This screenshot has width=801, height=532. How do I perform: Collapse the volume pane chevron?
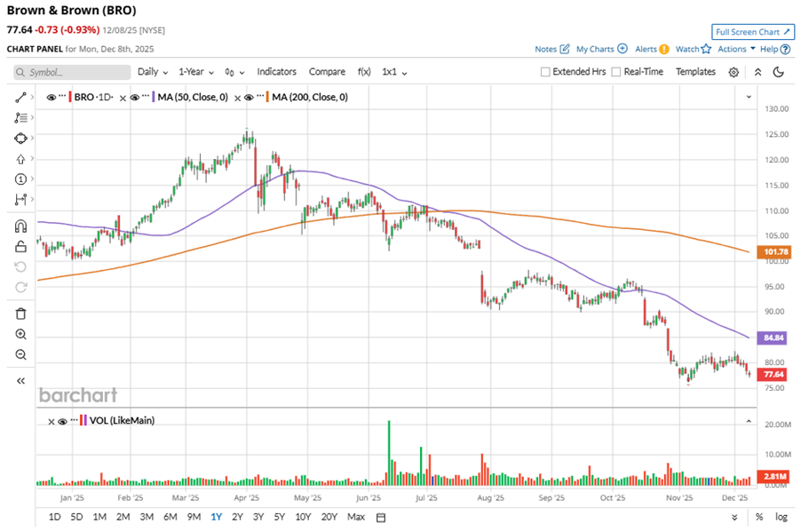(x=749, y=422)
